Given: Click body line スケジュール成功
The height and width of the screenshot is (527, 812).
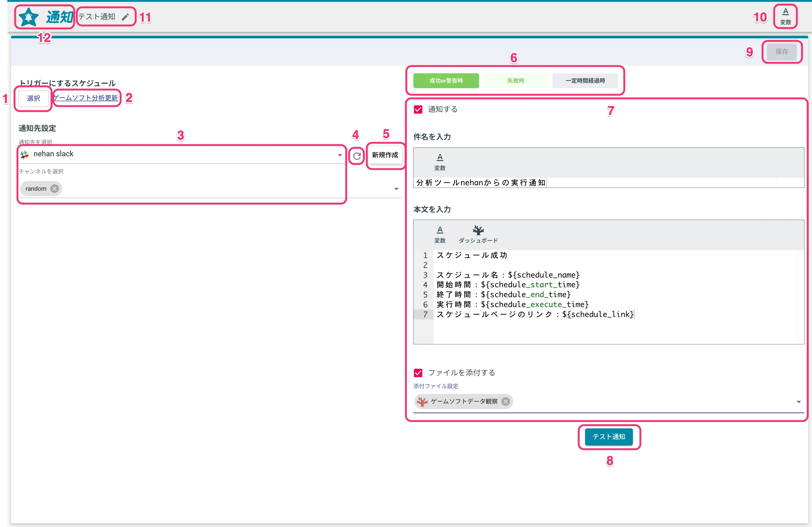Looking at the screenshot, I should pos(472,255).
